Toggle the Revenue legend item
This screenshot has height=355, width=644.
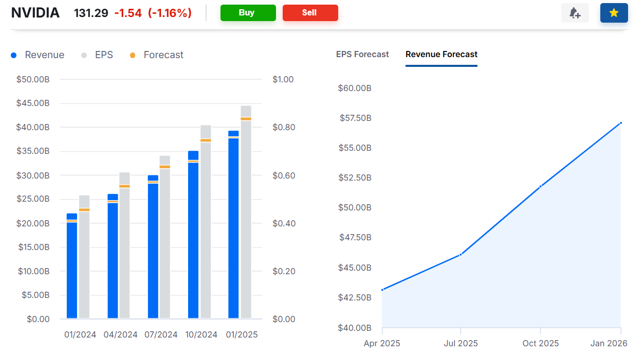tap(38, 55)
